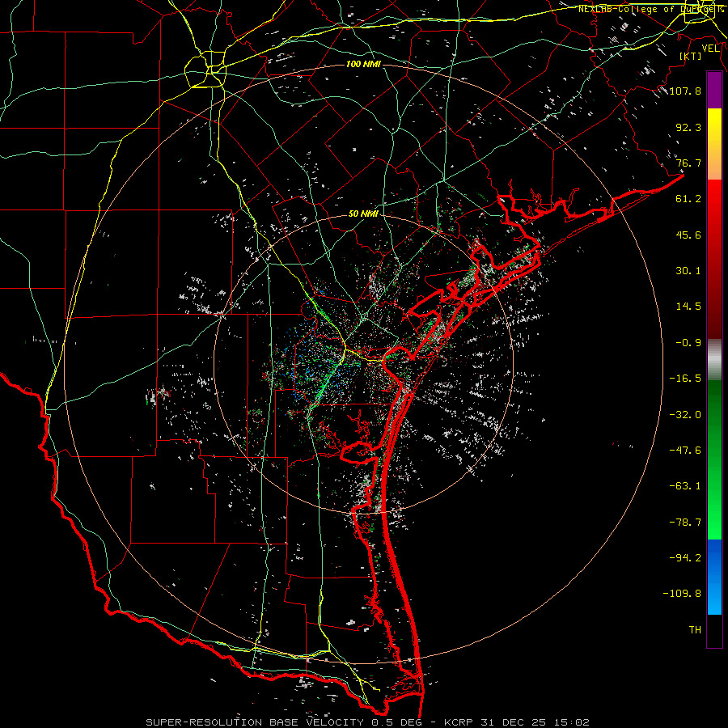Select the -78.7 value on velocity scale
Viewport: 728px width, 728px height.
(x=685, y=523)
